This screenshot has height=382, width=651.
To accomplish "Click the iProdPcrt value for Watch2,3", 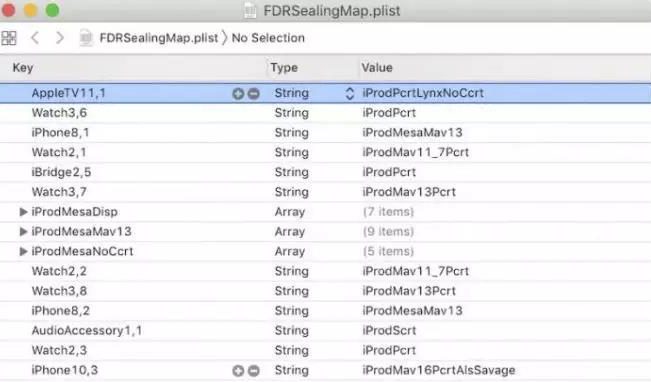I will [x=389, y=350].
